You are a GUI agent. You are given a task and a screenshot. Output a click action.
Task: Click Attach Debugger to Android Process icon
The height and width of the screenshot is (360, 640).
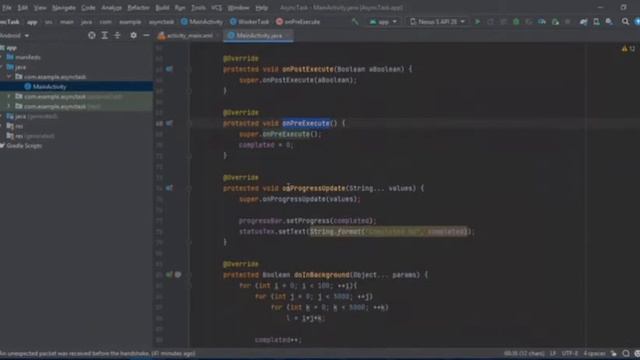pos(555,22)
